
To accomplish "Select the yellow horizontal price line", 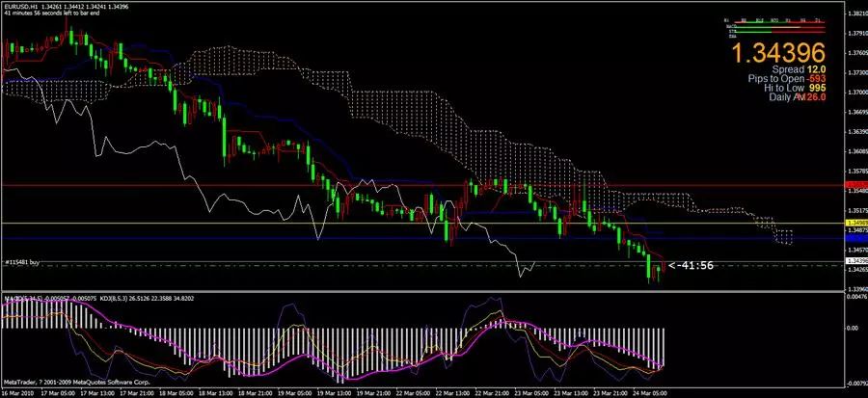I will point(423,223).
